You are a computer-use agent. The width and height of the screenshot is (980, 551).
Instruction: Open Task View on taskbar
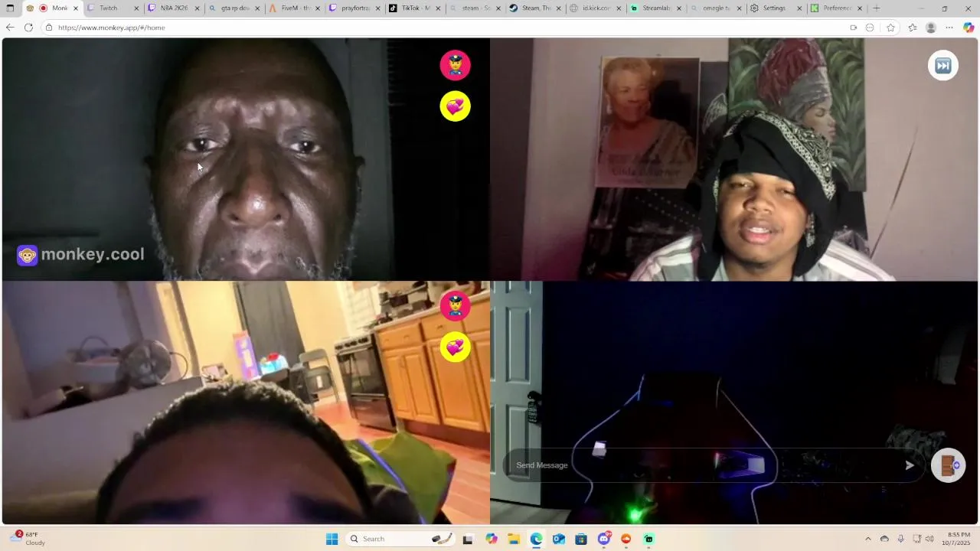coord(468,539)
